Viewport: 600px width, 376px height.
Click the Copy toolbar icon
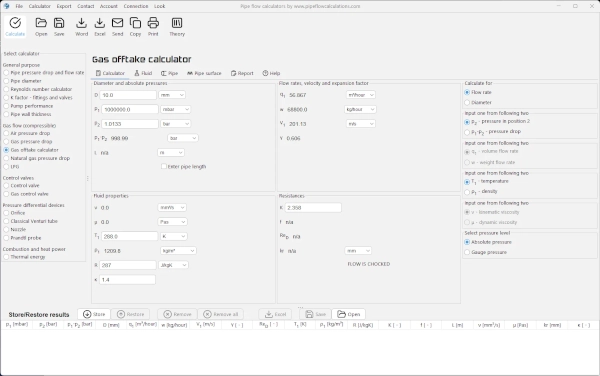[135, 27]
